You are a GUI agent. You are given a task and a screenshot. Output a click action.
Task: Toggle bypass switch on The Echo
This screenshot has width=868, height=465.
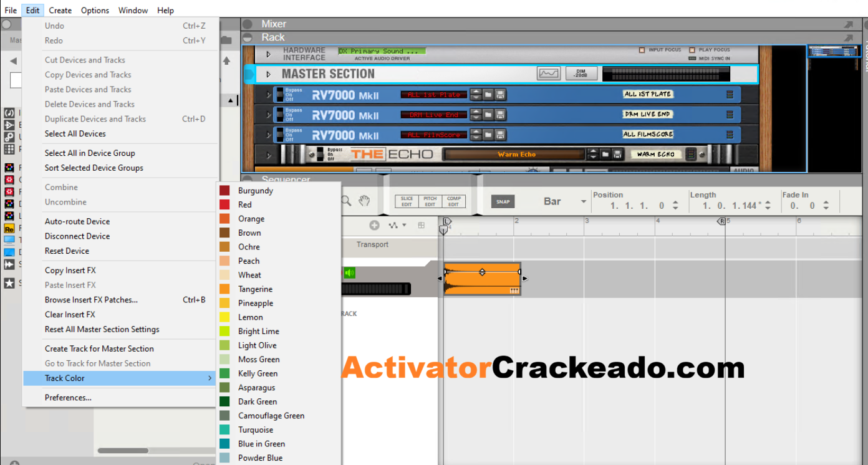click(321, 154)
